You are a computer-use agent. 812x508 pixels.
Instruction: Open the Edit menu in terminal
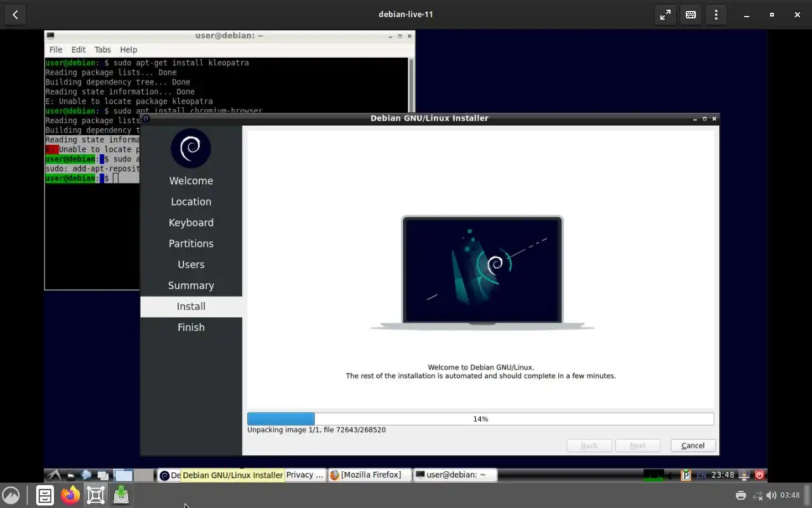pos(78,50)
